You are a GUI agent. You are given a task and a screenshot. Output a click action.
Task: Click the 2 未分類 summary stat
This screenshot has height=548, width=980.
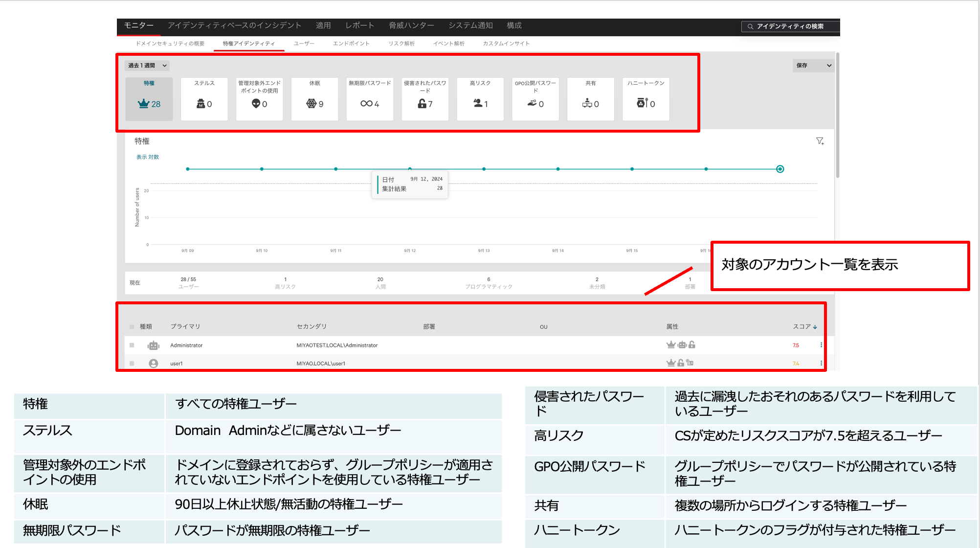(x=597, y=283)
